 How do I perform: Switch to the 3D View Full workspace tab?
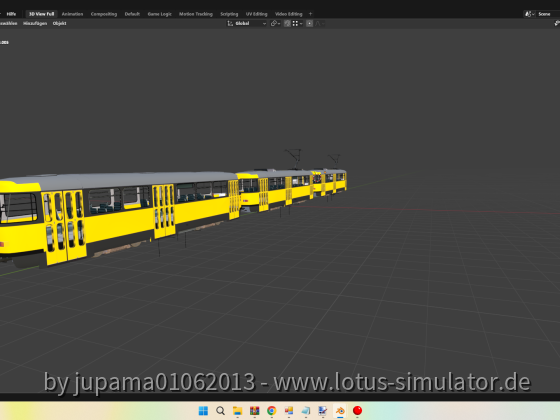point(41,14)
